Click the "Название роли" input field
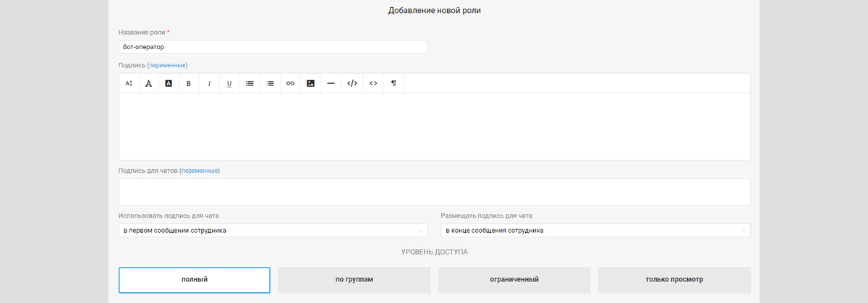This screenshot has width=868, height=303. pyautogui.click(x=273, y=47)
